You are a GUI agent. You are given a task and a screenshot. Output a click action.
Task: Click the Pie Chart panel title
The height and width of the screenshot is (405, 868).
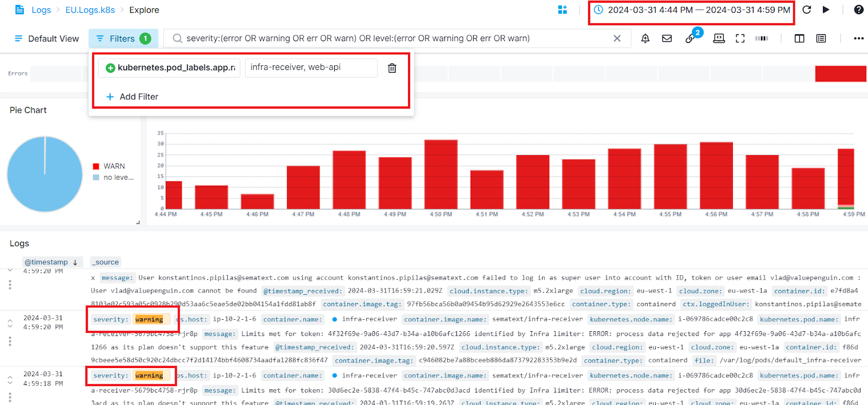[x=28, y=110]
